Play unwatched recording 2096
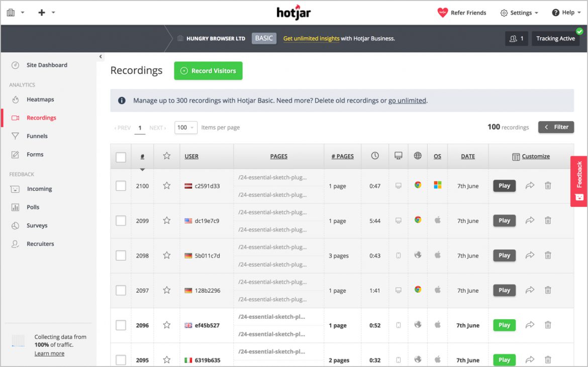The height and width of the screenshot is (367, 588). click(x=505, y=325)
